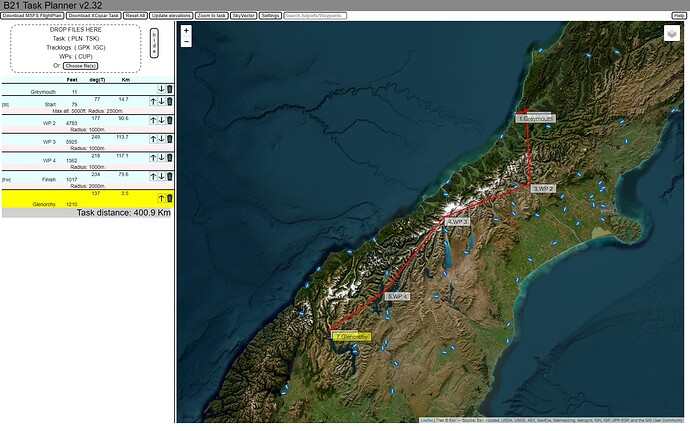The height and width of the screenshot is (431, 690).
Task: Click the Task distance: 400.9 Km text
Action: click(x=124, y=213)
